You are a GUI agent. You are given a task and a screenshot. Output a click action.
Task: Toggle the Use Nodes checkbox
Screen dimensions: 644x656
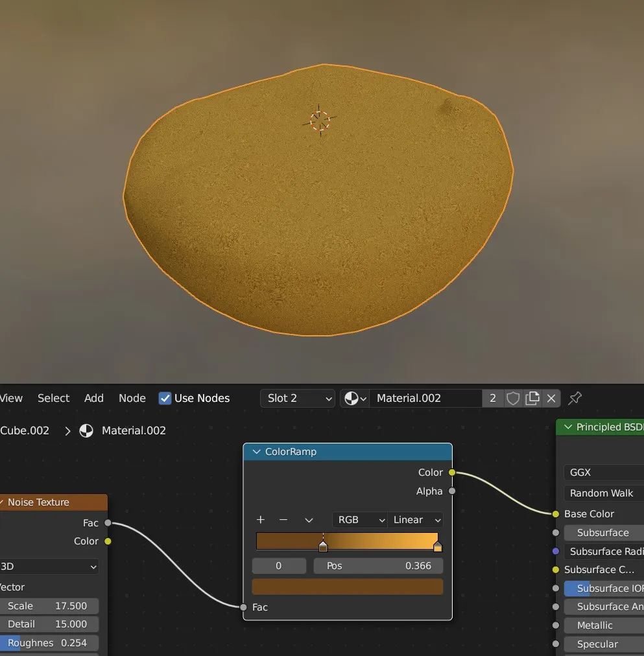[165, 398]
